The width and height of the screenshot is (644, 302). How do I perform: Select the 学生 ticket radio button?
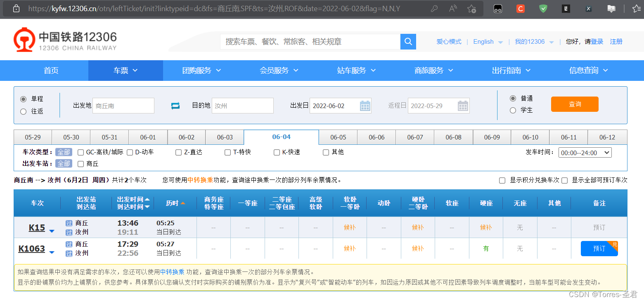click(513, 111)
